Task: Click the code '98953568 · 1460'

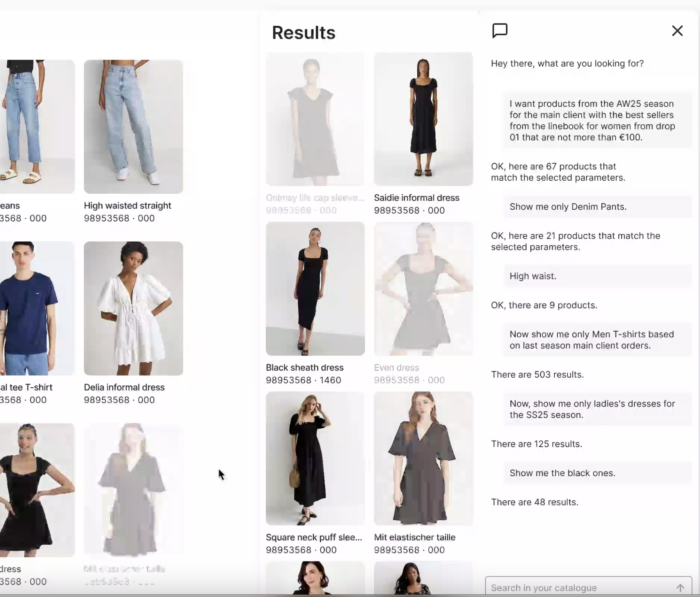Action: coord(303,380)
